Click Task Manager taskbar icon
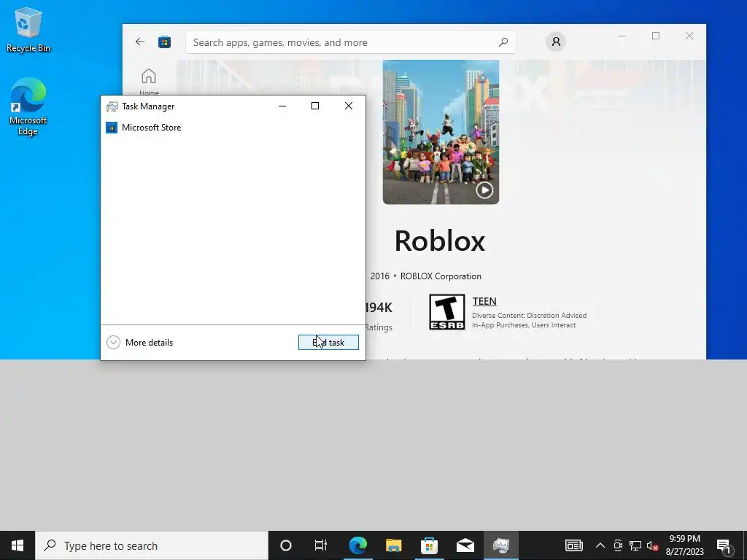The height and width of the screenshot is (560, 747). tap(500, 545)
